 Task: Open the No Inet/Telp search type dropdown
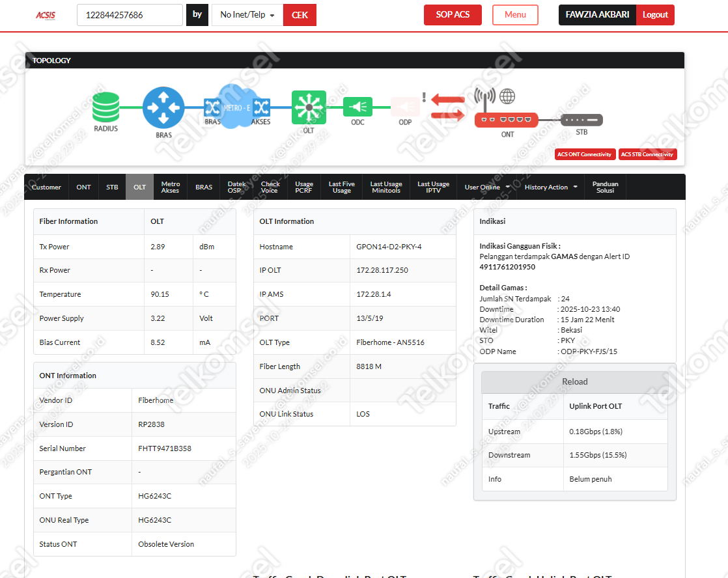point(247,15)
